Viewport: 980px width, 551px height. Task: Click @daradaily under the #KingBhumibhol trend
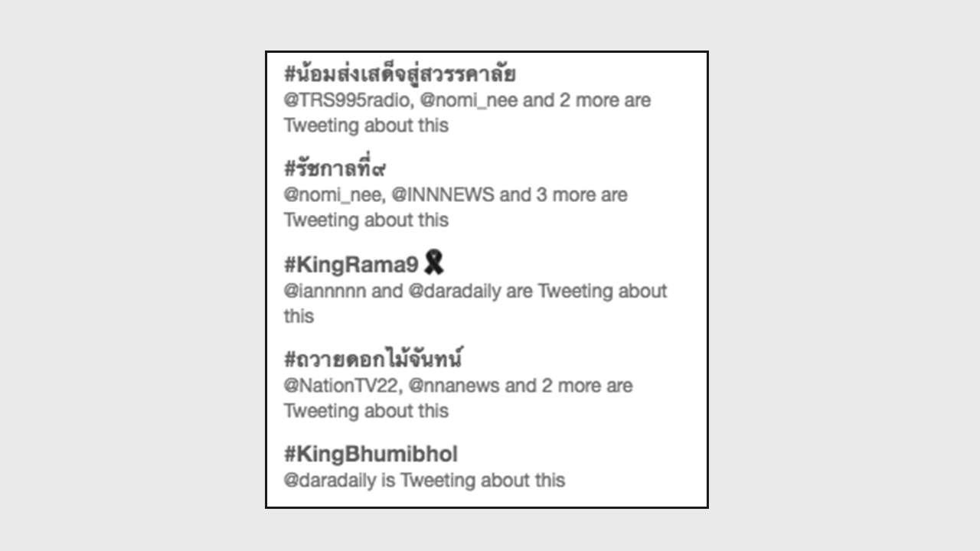pos(330,481)
